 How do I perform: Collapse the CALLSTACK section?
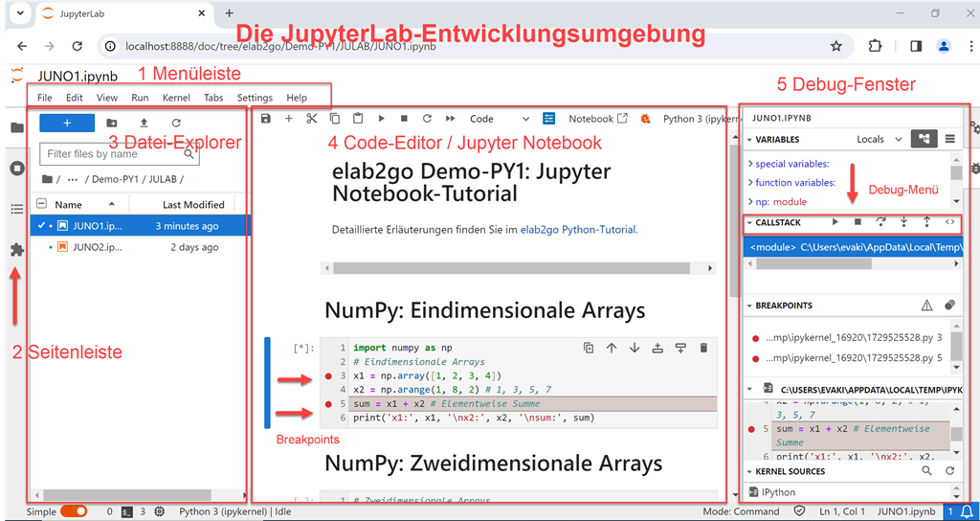pos(750,222)
